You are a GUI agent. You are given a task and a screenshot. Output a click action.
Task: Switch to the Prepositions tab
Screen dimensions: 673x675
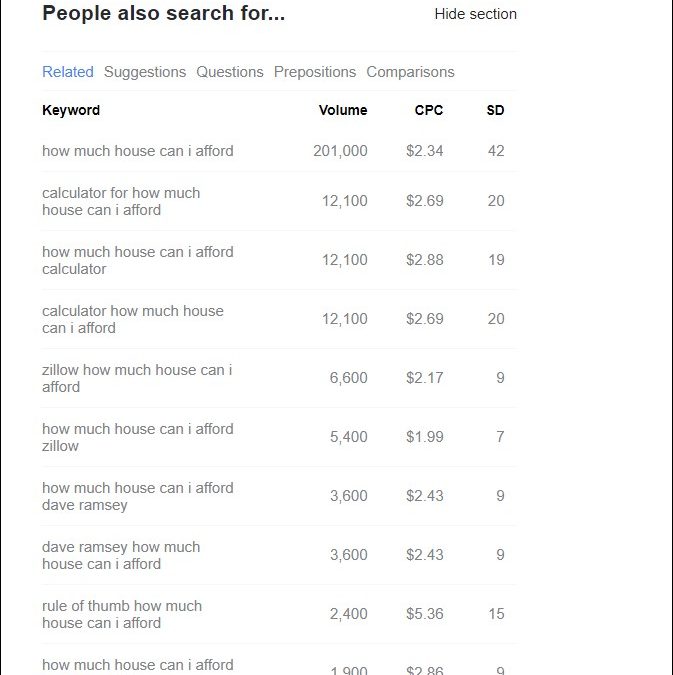(315, 72)
